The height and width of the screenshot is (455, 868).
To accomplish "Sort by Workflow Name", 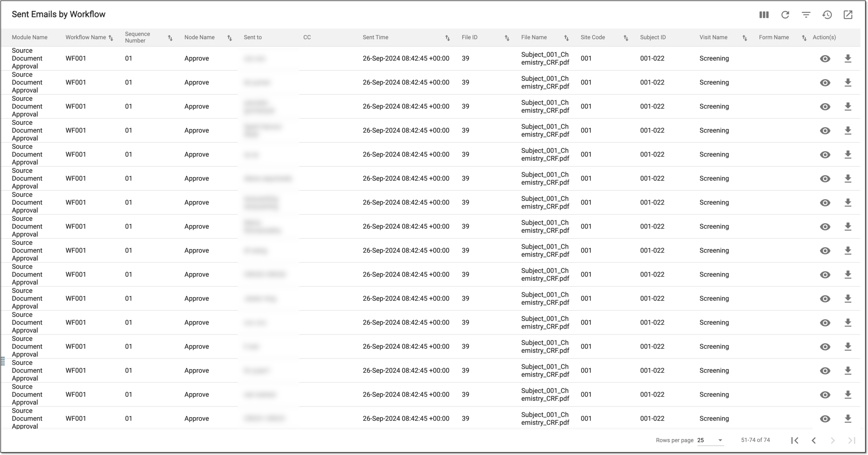I will pyautogui.click(x=111, y=38).
